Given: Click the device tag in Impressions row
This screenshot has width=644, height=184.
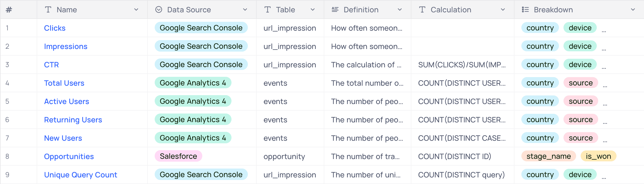Looking at the screenshot, I should click(580, 46).
